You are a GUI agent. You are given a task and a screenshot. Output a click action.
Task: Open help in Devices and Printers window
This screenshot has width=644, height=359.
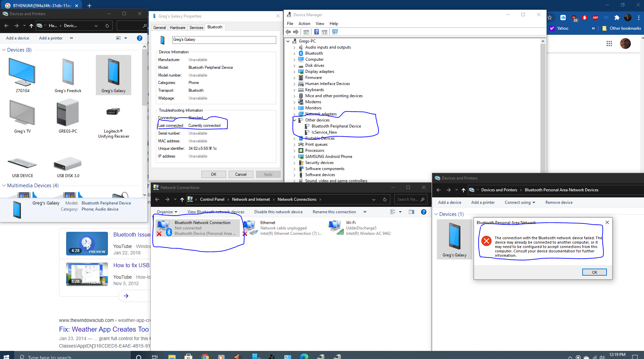(x=139, y=38)
